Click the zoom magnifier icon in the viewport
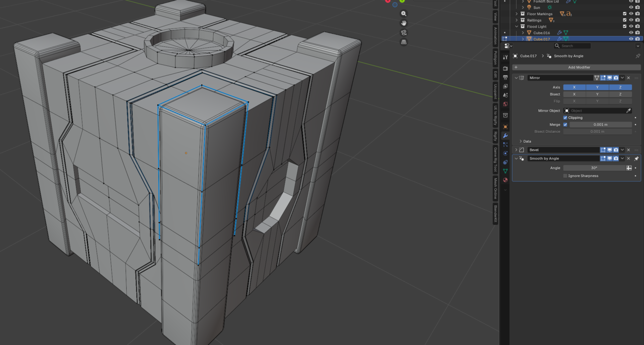The height and width of the screenshot is (345, 644). pyautogui.click(x=403, y=14)
